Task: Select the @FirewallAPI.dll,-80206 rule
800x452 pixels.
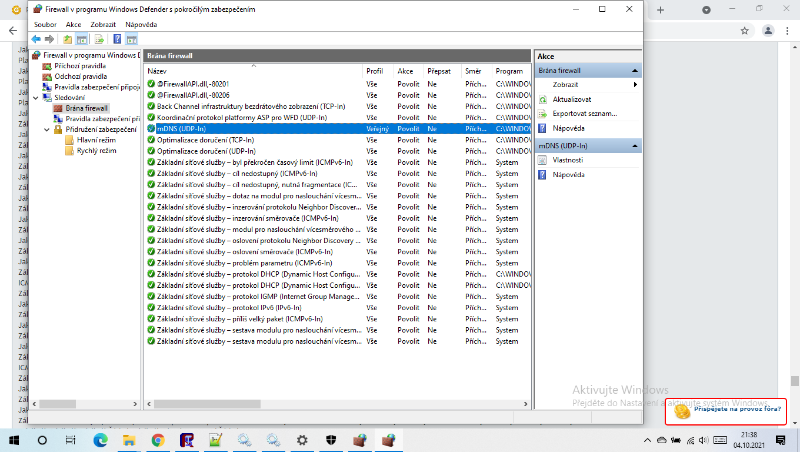Action: pos(193,95)
